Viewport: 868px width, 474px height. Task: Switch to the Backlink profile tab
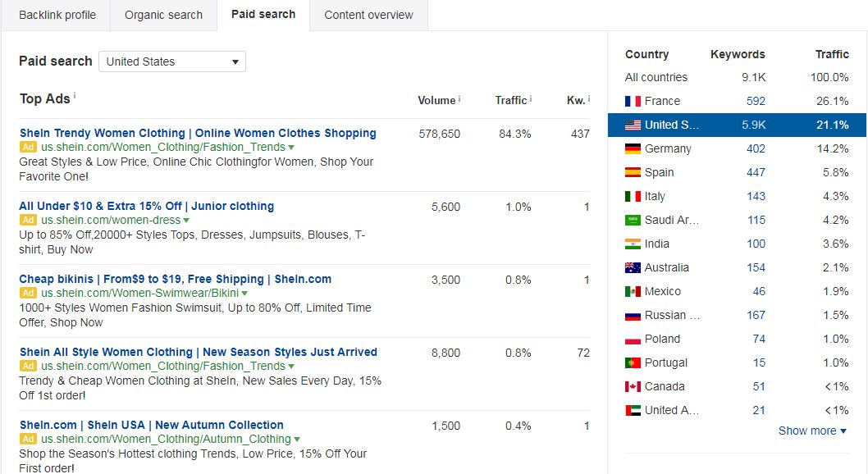point(57,15)
